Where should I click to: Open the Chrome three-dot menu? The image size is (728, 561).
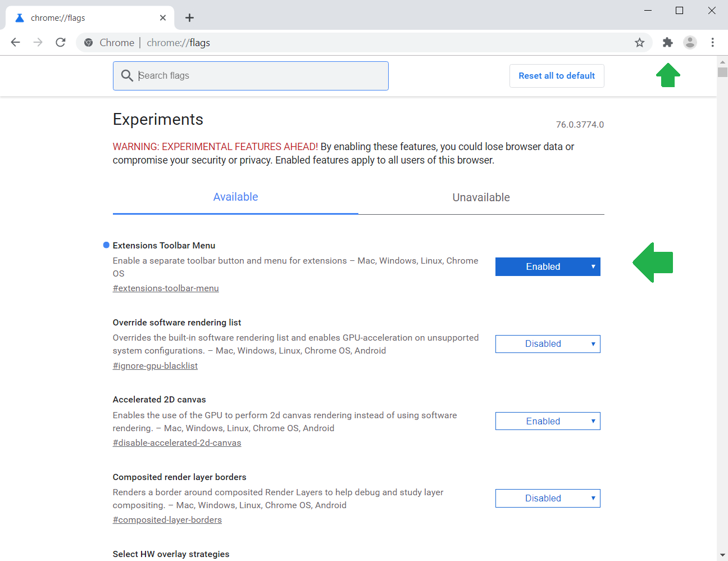(712, 42)
